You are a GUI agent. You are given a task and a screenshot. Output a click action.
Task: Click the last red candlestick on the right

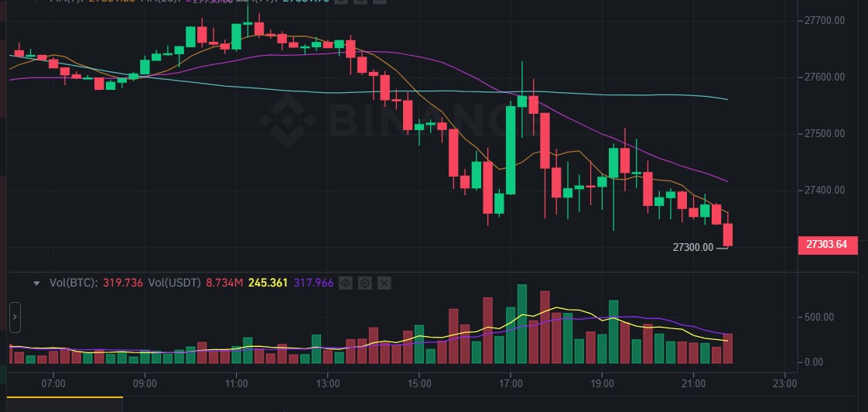pos(728,235)
